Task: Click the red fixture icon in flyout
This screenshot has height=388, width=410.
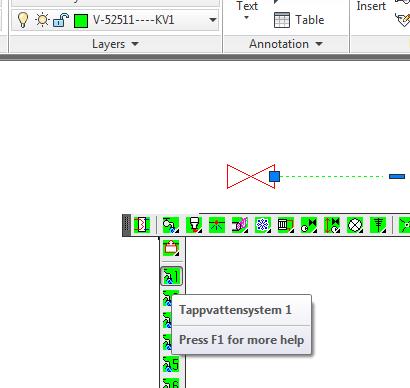Action: tap(171, 248)
